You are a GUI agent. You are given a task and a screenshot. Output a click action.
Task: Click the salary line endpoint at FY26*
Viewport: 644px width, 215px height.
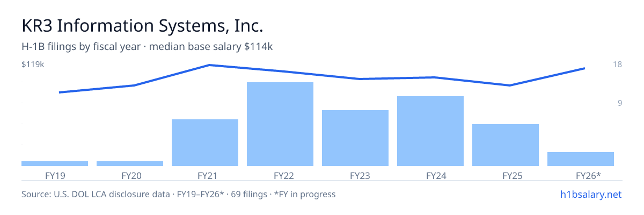584,68
